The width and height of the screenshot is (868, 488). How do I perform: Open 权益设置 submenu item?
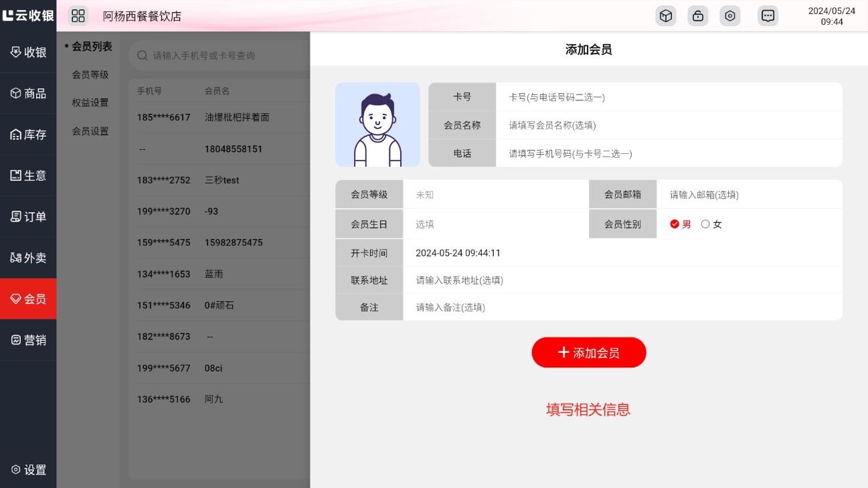90,103
